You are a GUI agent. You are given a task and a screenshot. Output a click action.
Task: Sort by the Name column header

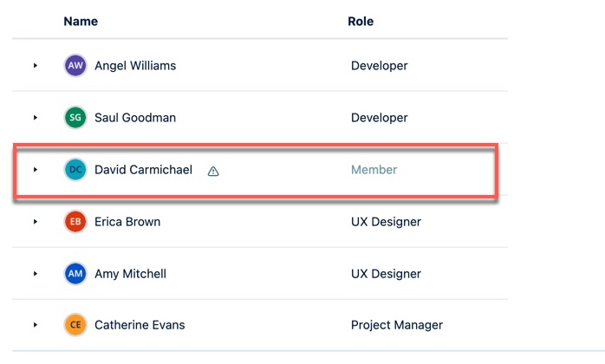pyautogui.click(x=81, y=21)
